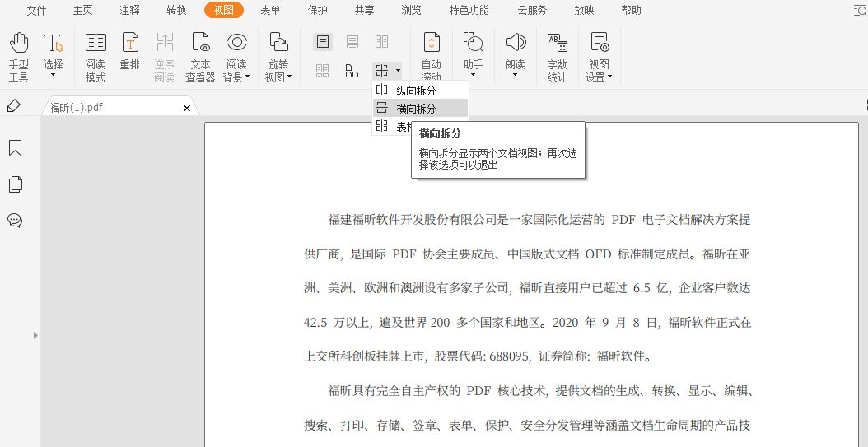The height and width of the screenshot is (447, 868).
Task: Open the Pages panel in sidebar
Action: 15,184
